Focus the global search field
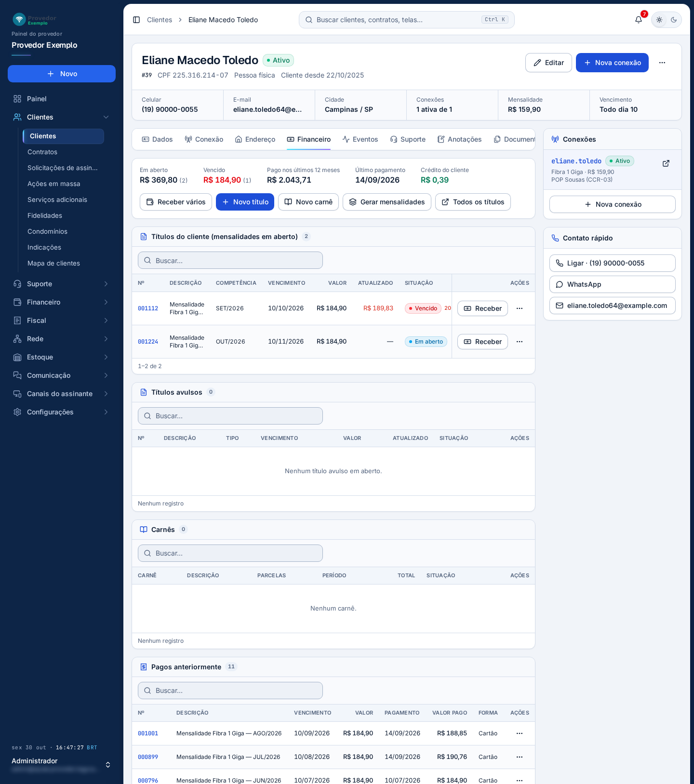The height and width of the screenshot is (784, 694). click(x=407, y=20)
